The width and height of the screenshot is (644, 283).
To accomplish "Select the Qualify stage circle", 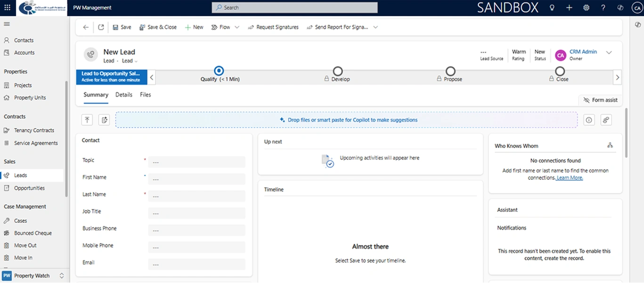I will pos(219,71).
